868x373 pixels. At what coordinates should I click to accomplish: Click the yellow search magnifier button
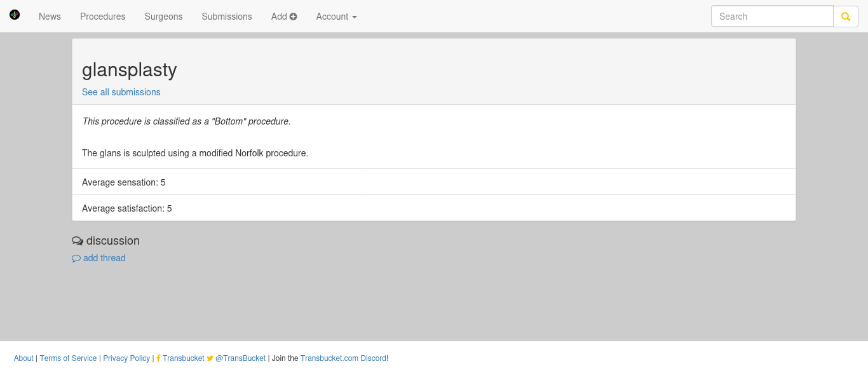(846, 17)
